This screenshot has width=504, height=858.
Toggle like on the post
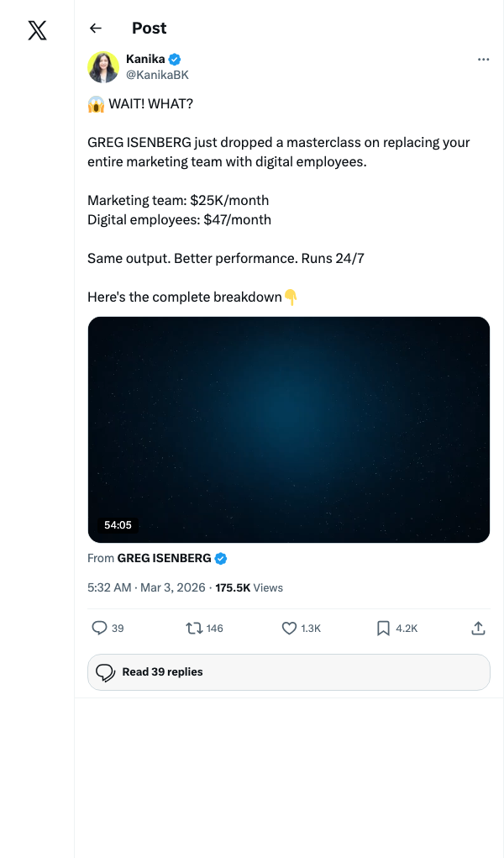[288, 628]
